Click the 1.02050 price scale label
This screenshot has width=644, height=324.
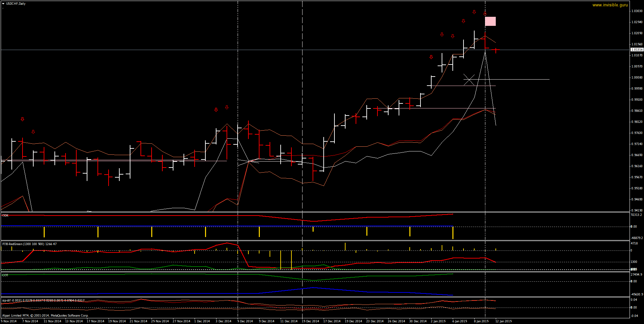pyautogui.click(x=637, y=33)
